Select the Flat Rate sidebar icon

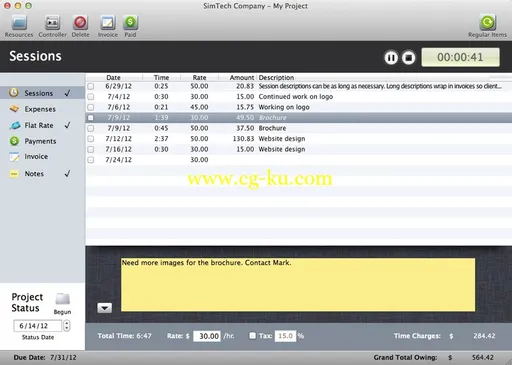[15, 125]
